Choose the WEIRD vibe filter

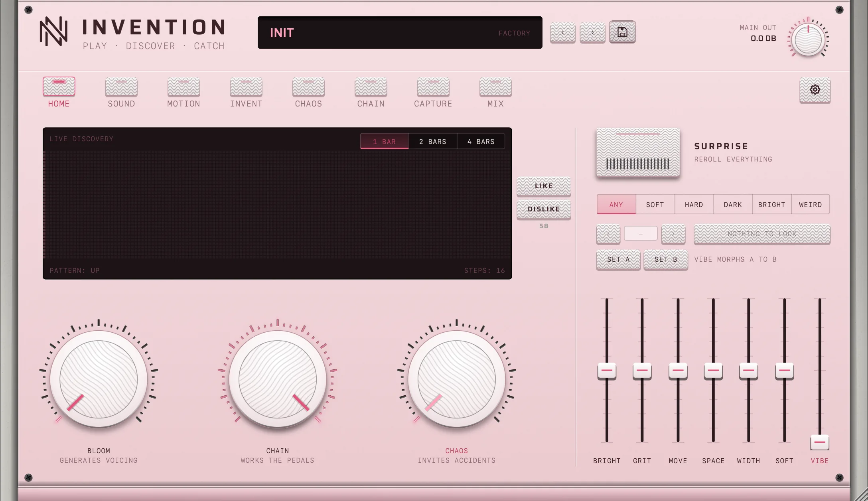point(811,204)
